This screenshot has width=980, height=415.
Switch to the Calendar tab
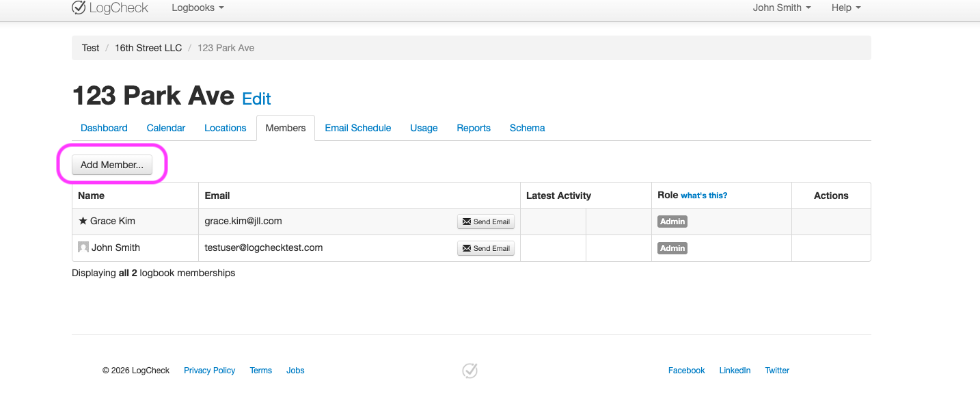click(x=166, y=128)
